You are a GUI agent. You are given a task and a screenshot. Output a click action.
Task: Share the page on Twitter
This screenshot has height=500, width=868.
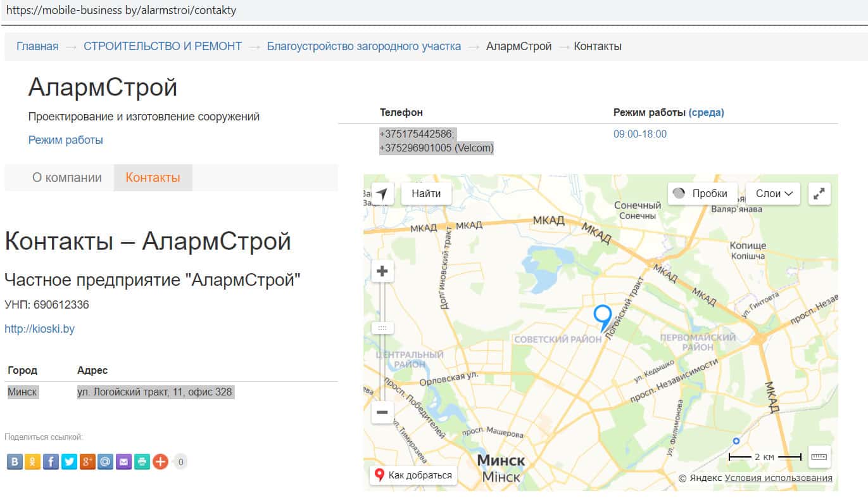69,462
